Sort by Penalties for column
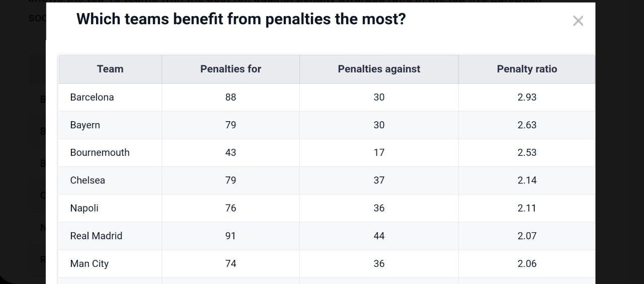Image resolution: width=644 pixels, height=284 pixels. tap(230, 69)
